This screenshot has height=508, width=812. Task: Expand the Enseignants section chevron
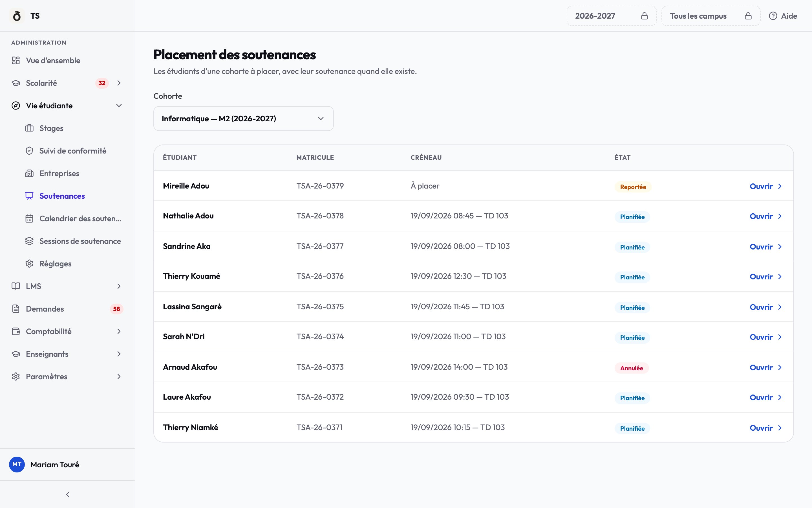coord(119,354)
